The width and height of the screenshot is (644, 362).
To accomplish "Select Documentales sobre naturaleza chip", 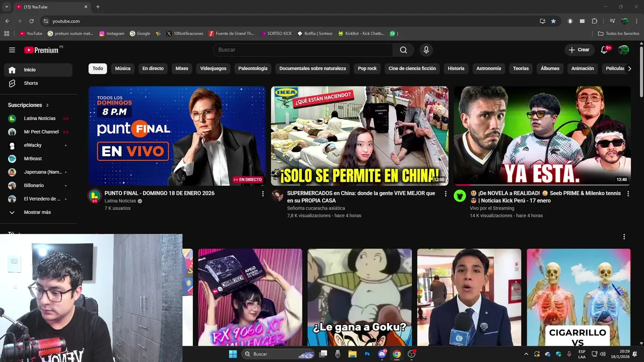I will (312, 68).
